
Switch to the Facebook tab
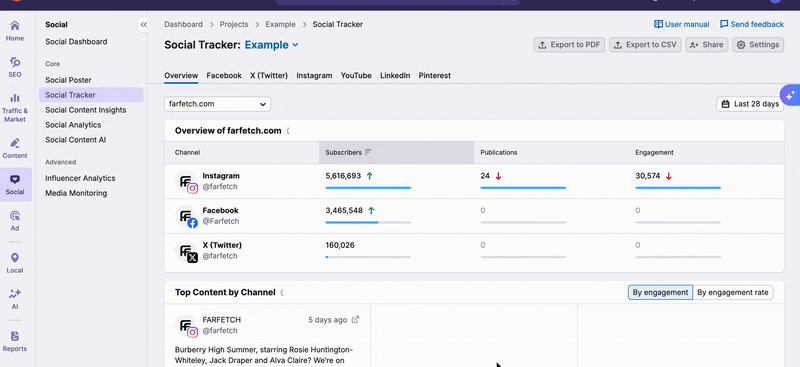[224, 76]
